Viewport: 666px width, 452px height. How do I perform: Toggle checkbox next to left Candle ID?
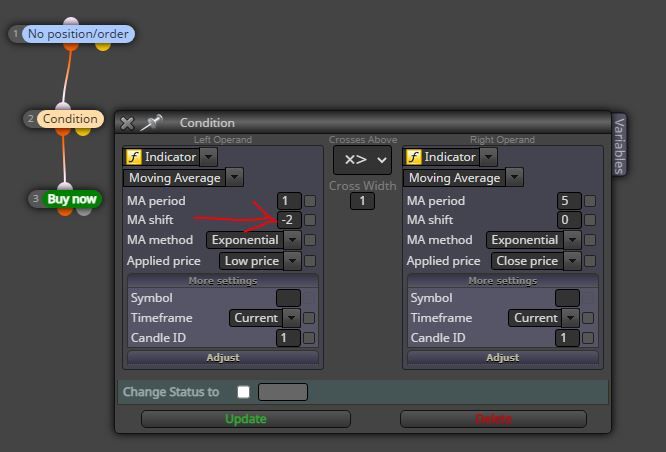tap(309, 338)
